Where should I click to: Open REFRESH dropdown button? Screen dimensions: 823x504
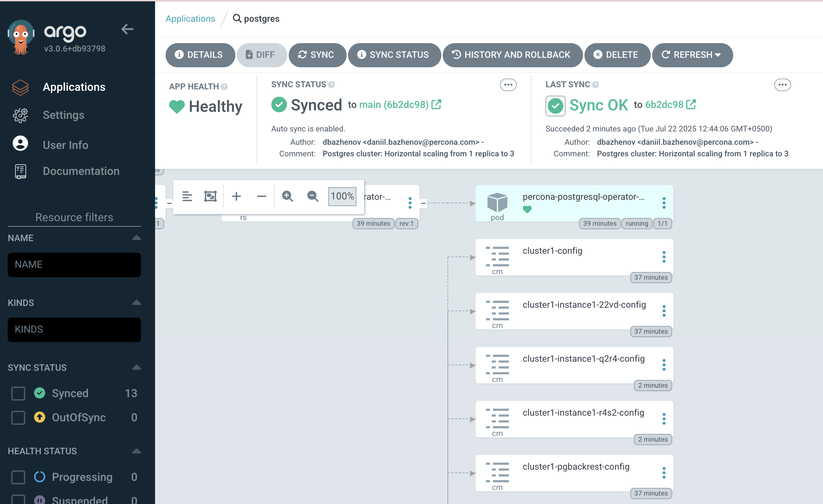coord(692,55)
